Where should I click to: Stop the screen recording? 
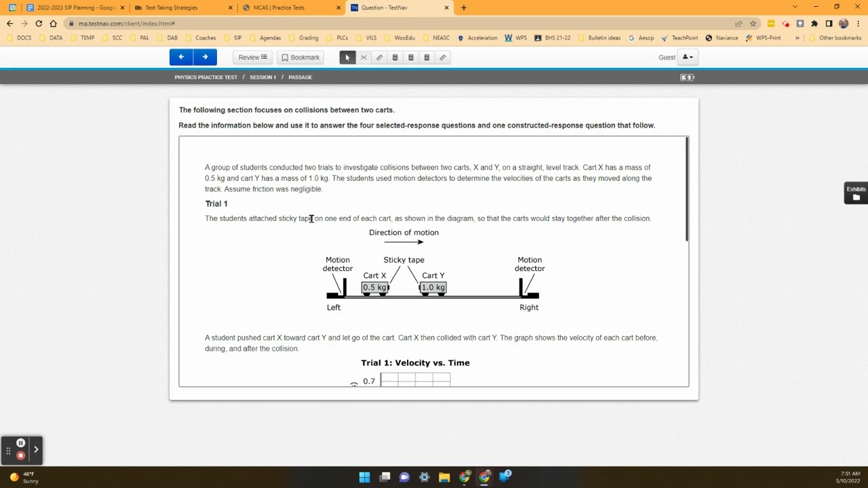pyautogui.click(x=20, y=455)
